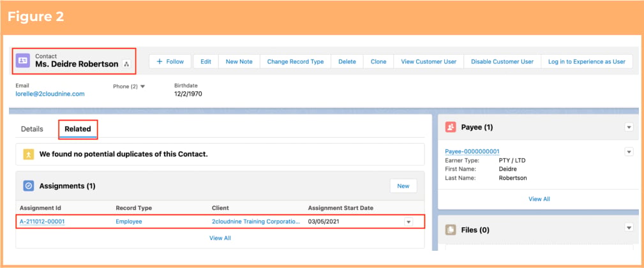
Task: Click the Assignment Id column header
Action: tap(40, 208)
